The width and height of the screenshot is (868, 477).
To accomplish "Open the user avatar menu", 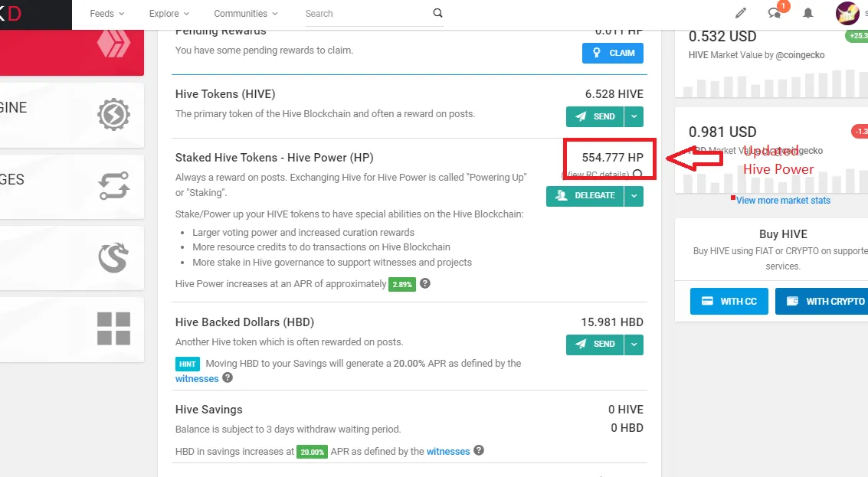I will pos(847,13).
